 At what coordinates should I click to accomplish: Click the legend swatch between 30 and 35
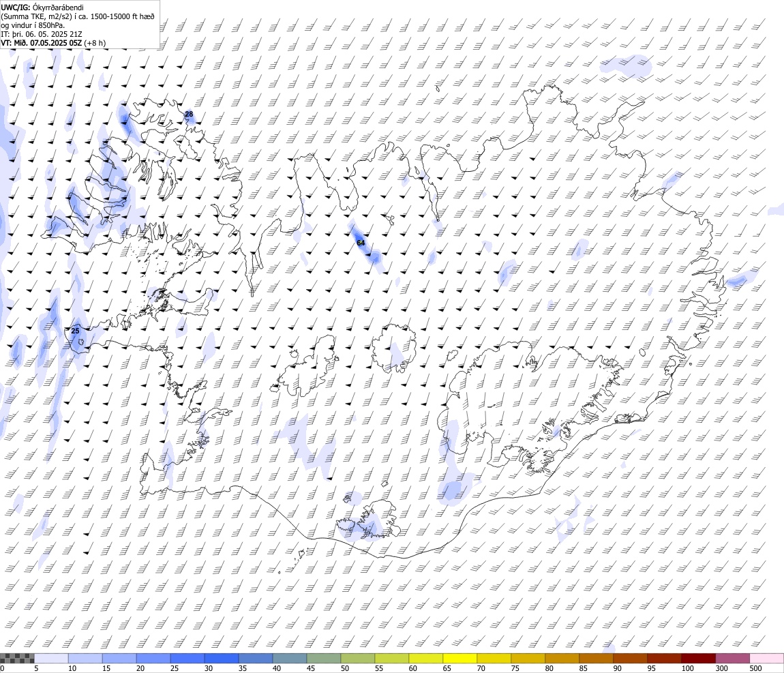[x=222, y=658]
